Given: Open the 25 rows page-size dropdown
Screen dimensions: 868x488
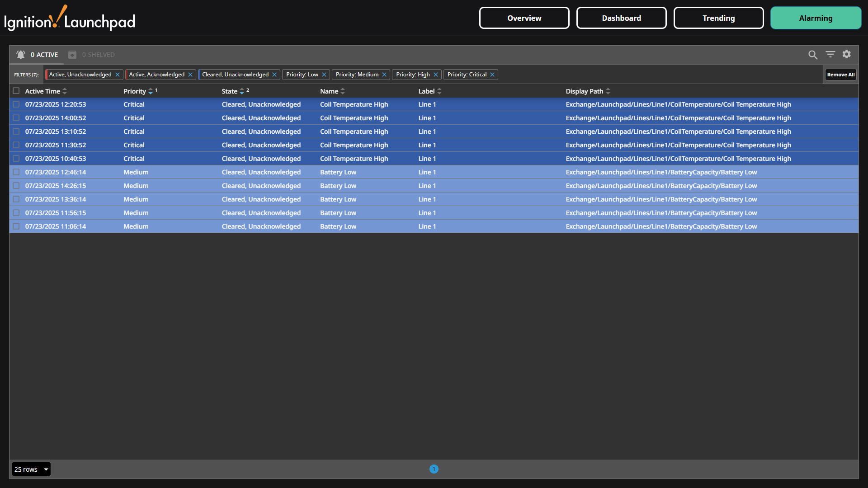Looking at the screenshot, I should click(x=31, y=469).
